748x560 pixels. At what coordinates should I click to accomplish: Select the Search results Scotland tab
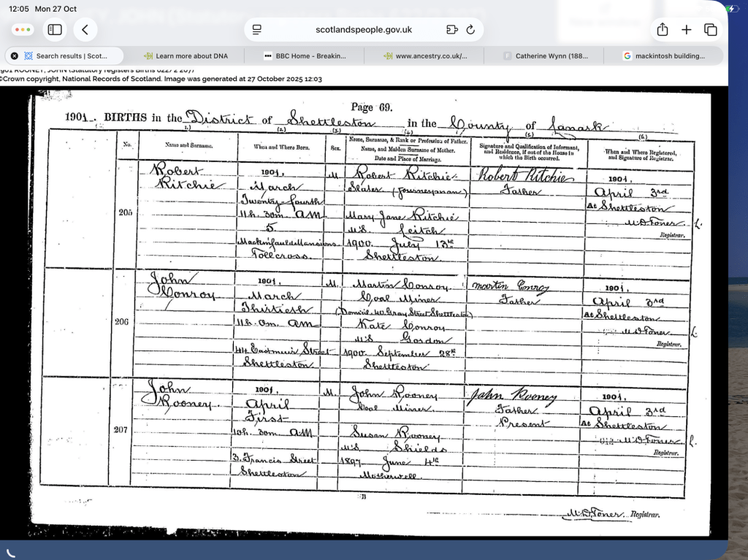point(71,55)
